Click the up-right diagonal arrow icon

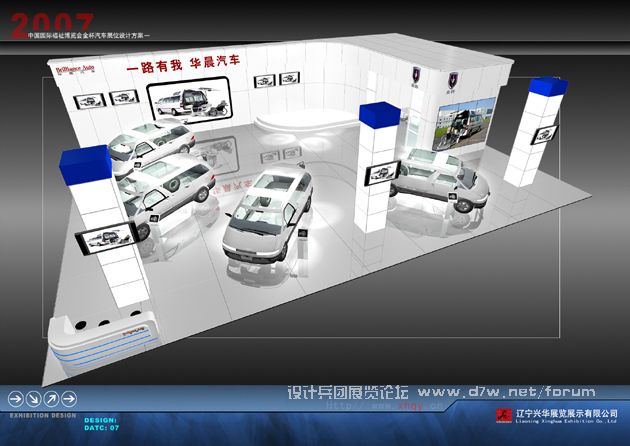tap(51, 399)
